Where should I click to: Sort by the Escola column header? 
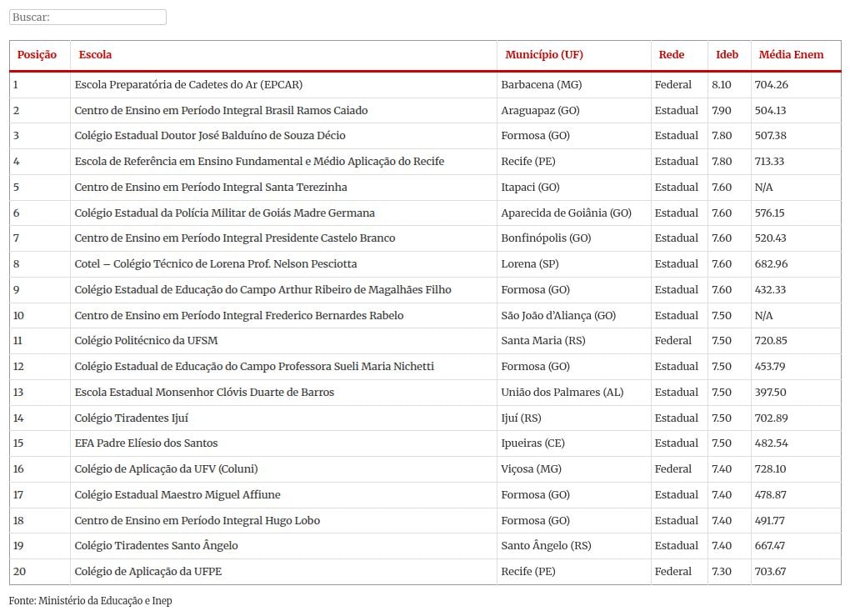point(95,54)
